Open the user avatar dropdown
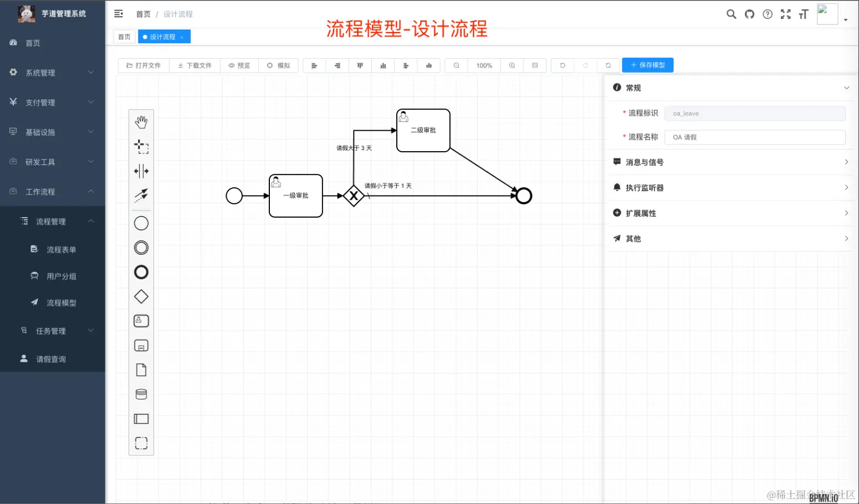This screenshot has height=504, width=859. pos(832,14)
